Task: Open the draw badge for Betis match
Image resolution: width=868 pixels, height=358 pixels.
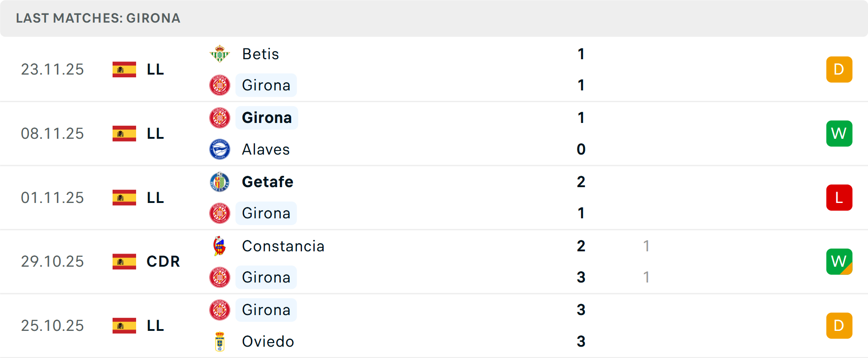Action: point(839,69)
